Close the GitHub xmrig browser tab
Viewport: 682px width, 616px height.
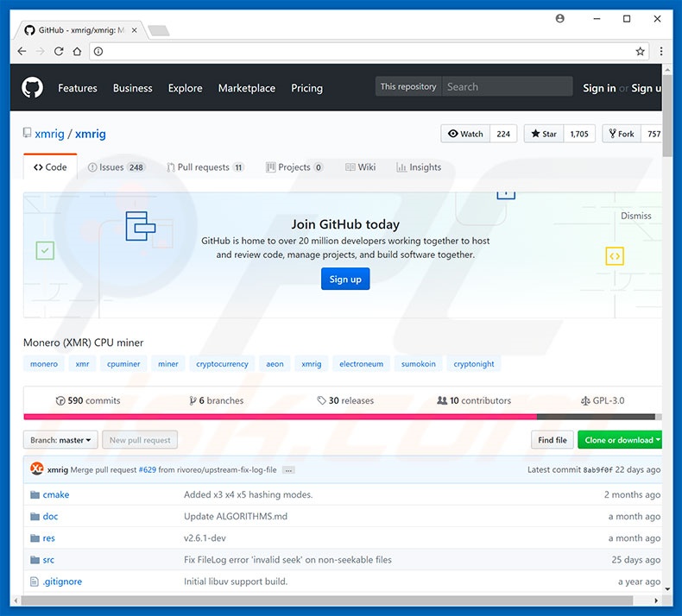tap(135, 30)
